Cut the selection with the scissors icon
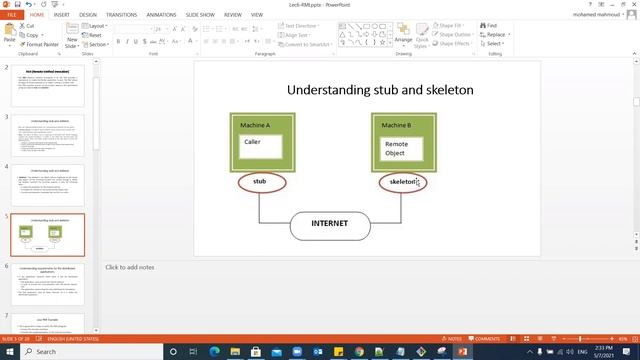This screenshot has width=640, height=360. [22, 26]
